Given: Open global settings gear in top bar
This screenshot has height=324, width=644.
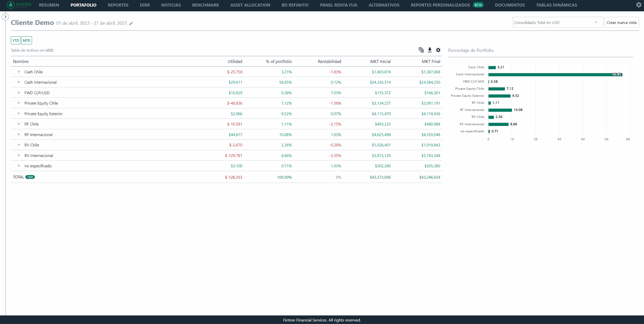Looking at the screenshot, I should tap(638, 5).
